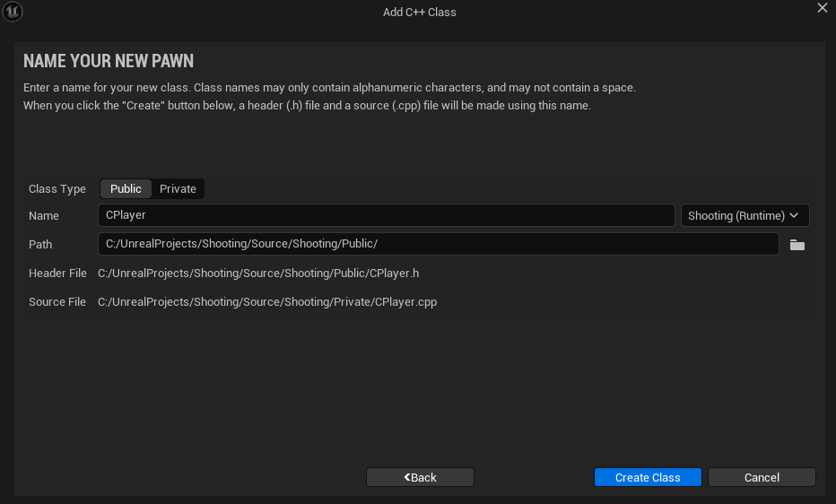Close the Add C++ Class dialog
The width and height of the screenshot is (836, 504).
[x=823, y=7]
